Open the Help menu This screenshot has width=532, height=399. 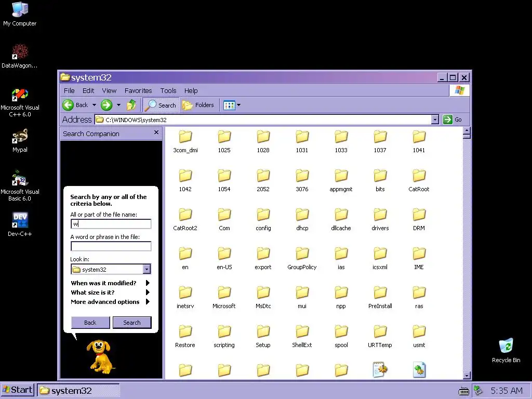click(x=191, y=90)
